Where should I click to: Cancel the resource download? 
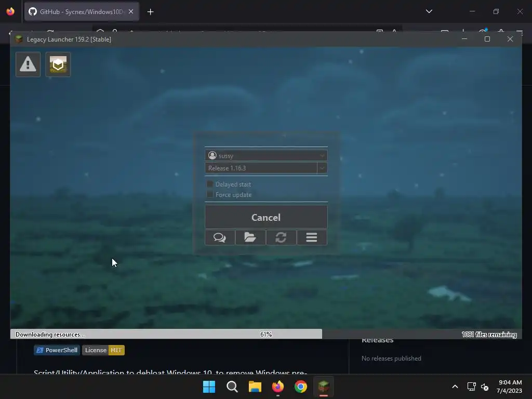pos(266,217)
